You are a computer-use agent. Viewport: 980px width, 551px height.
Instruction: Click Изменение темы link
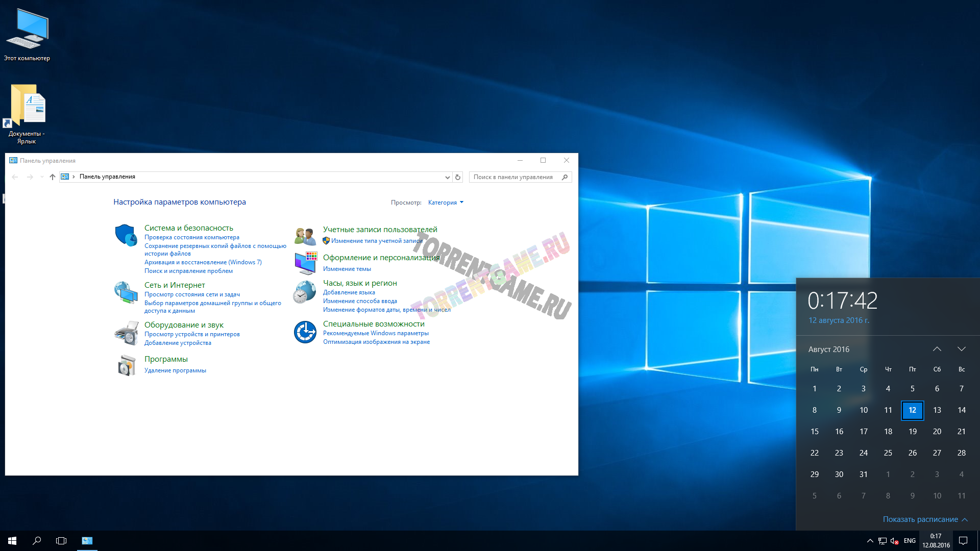click(x=347, y=269)
